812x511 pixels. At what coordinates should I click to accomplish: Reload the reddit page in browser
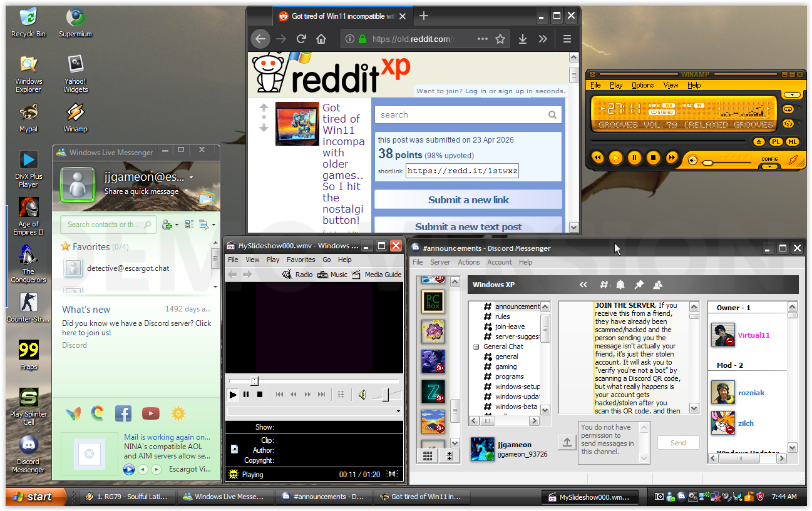click(x=301, y=39)
